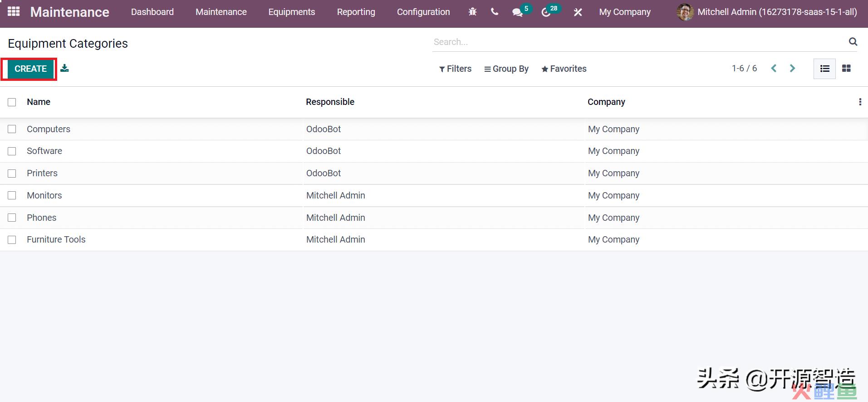Open the activities clock icon

[546, 12]
